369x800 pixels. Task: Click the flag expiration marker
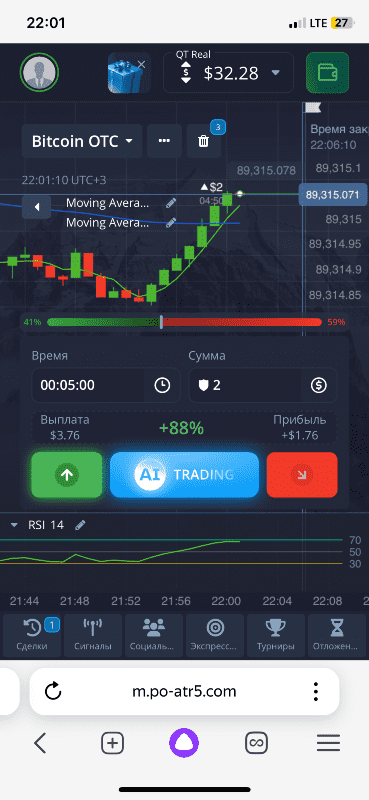(x=312, y=108)
